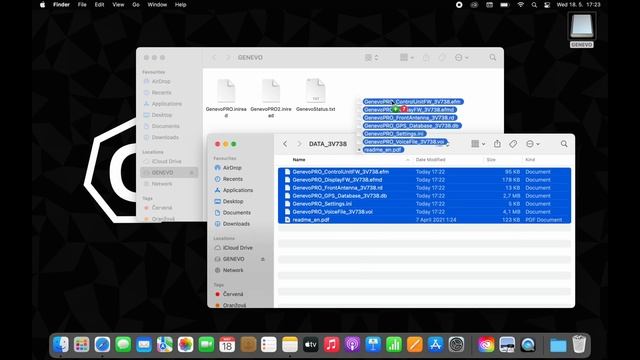Open Share menu in DATA_3V738 window toolbar
The width and height of the screenshot is (640, 360).
[497, 144]
